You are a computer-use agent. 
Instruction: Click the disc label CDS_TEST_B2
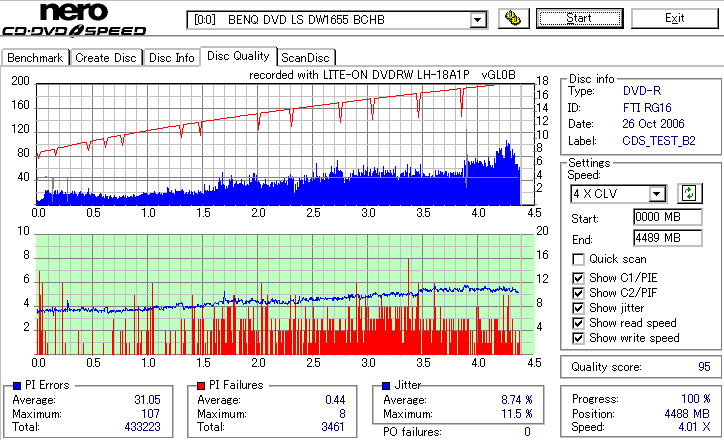tap(659, 141)
